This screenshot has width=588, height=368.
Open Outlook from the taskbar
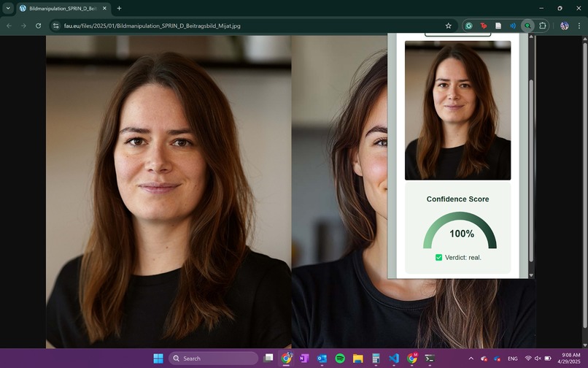click(322, 359)
